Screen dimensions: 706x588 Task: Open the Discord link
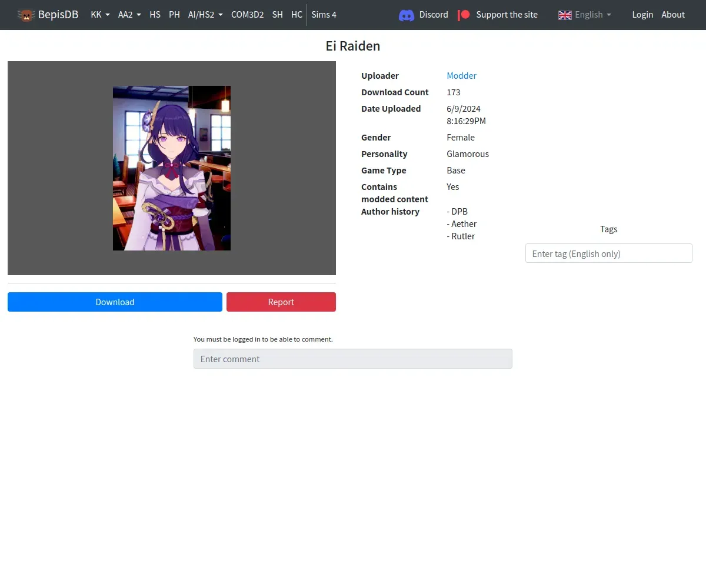click(x=434, y=15)
